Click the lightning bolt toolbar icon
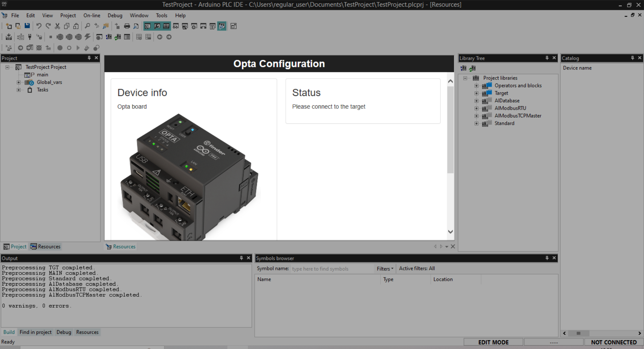 pyautogui.click(x=88, y=37)
